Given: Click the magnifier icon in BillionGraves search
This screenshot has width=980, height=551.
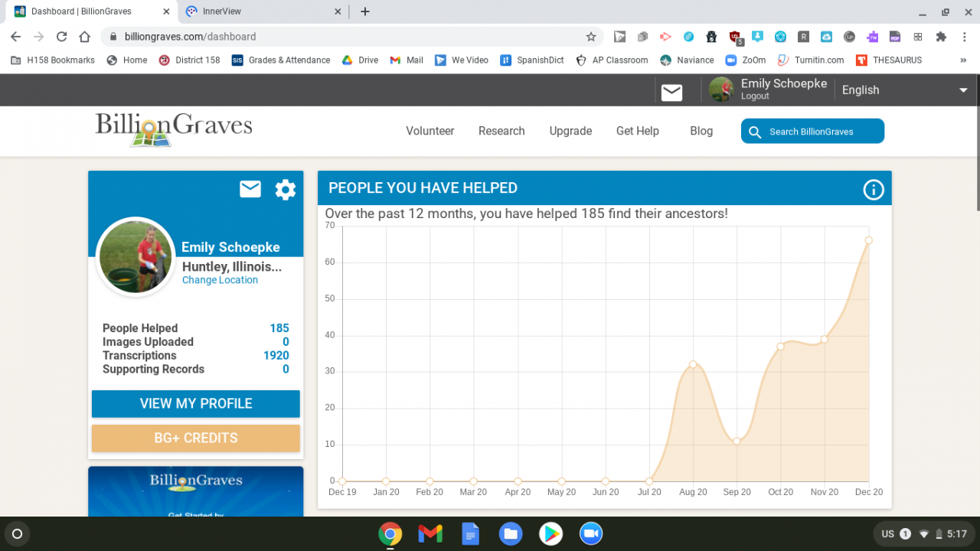Looking at the screenshot, I should pos(755,132).
